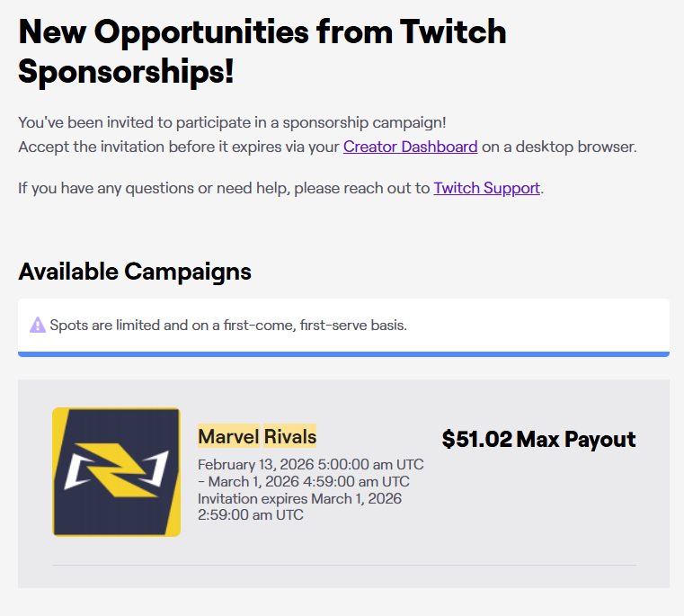The width and height of the screenshot is (684, 616).
Task: Click the purple warning triangle icon
Action: coord(38,325)
